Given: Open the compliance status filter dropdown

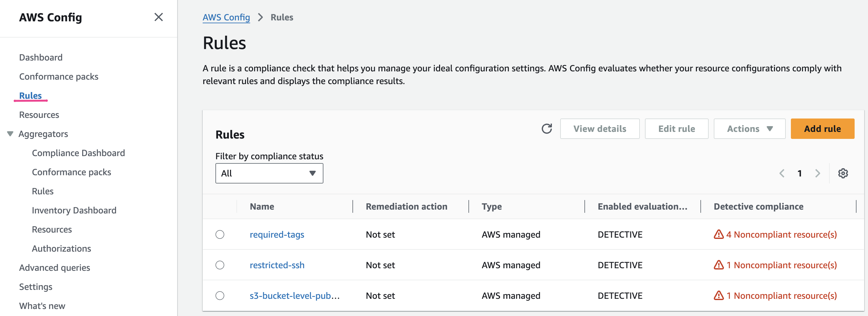Looking at the screenshot, I should tap(269, 174).
